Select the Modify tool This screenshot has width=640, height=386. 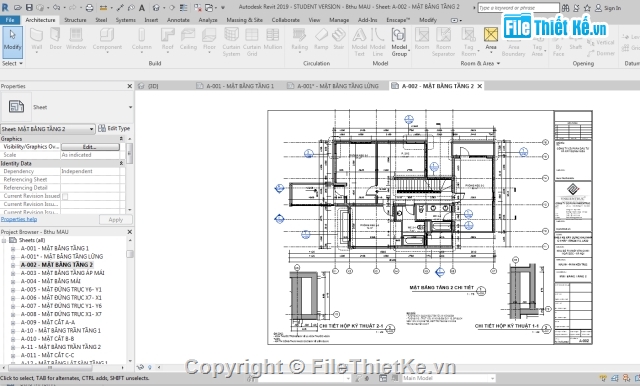tap(12, 42)
